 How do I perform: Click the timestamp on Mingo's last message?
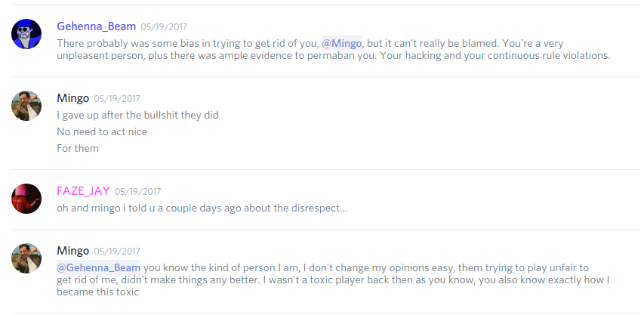pos(117,252)
